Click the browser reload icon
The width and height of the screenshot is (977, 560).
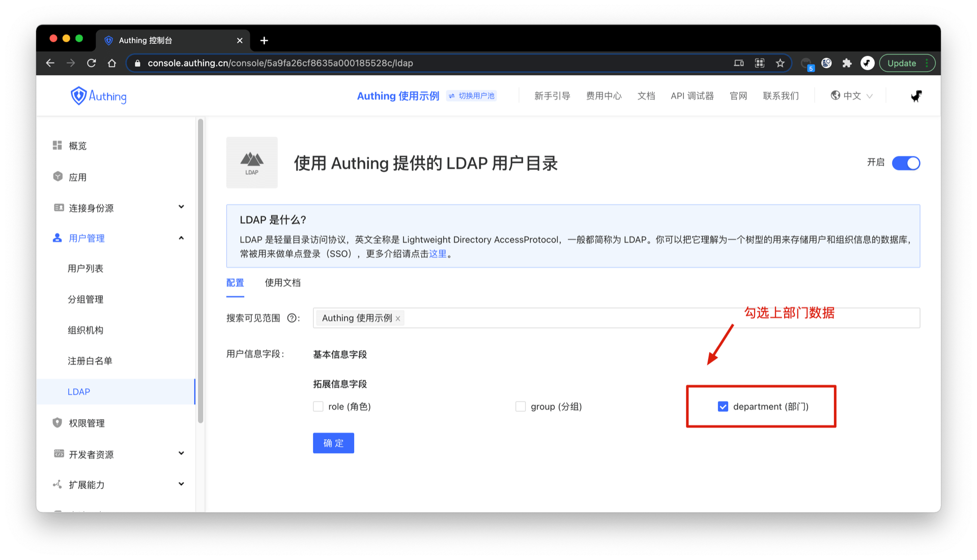[x=92, y=63]
